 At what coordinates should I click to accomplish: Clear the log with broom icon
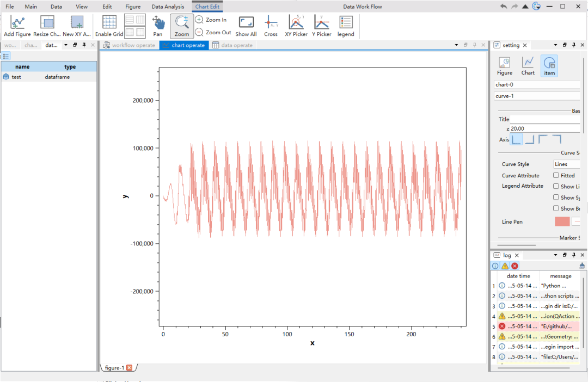tap(581, 266)
